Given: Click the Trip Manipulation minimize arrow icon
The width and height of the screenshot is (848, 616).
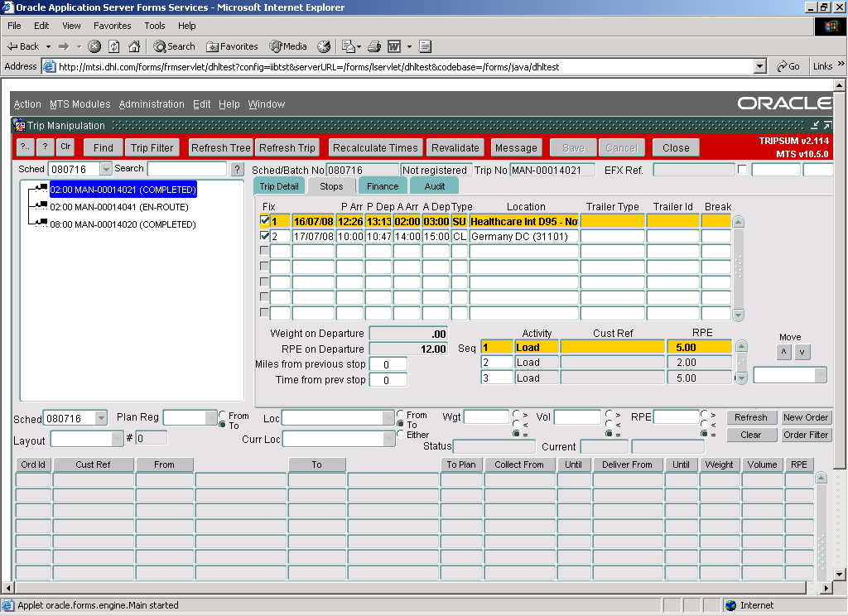Looking at the screenshot, I should [815, 126].
